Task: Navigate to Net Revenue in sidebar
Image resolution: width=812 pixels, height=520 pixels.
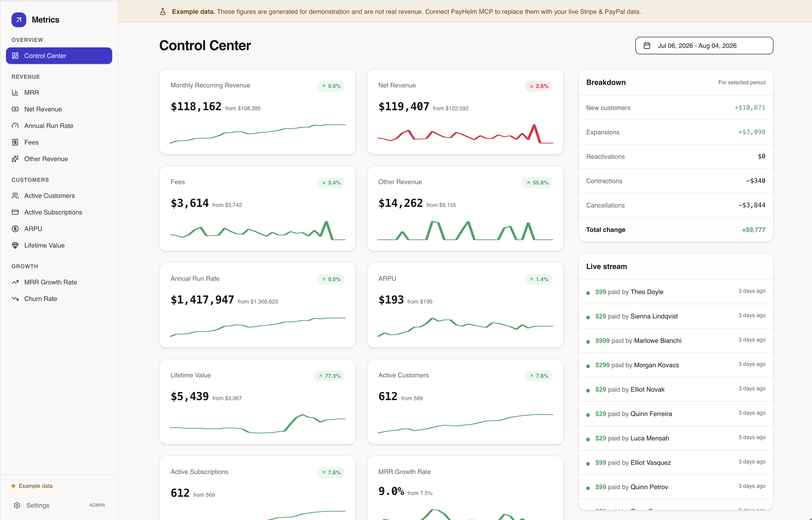Action: (x=59, y=109)
